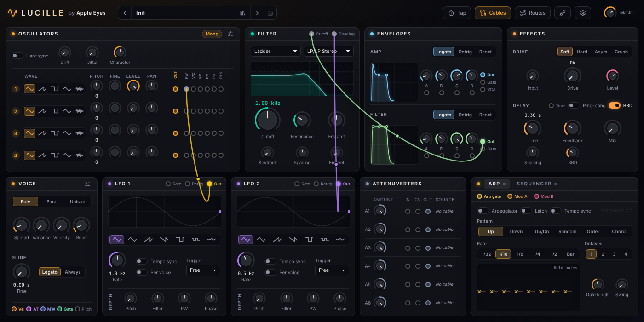This screenshot has height=322, width=644.
Task: Toggle the arp Latch switch
Action: [x=526, y=211]
